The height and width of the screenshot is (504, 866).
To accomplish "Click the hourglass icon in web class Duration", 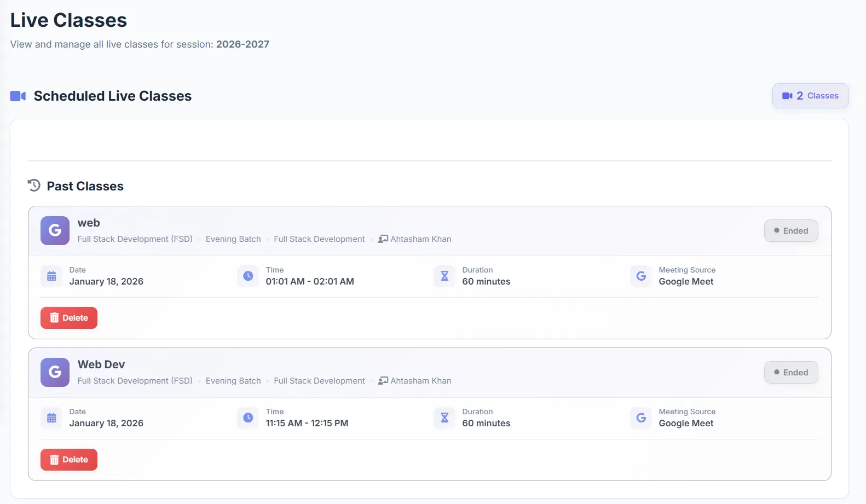I will click(x=444, y=276).
